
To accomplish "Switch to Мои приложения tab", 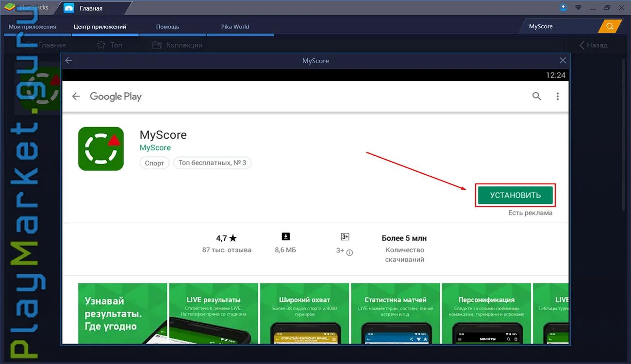I will click(33, 27).
